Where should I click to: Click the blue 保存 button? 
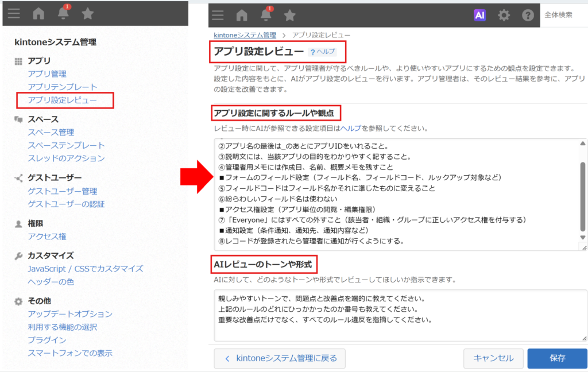tap(557, 358)
